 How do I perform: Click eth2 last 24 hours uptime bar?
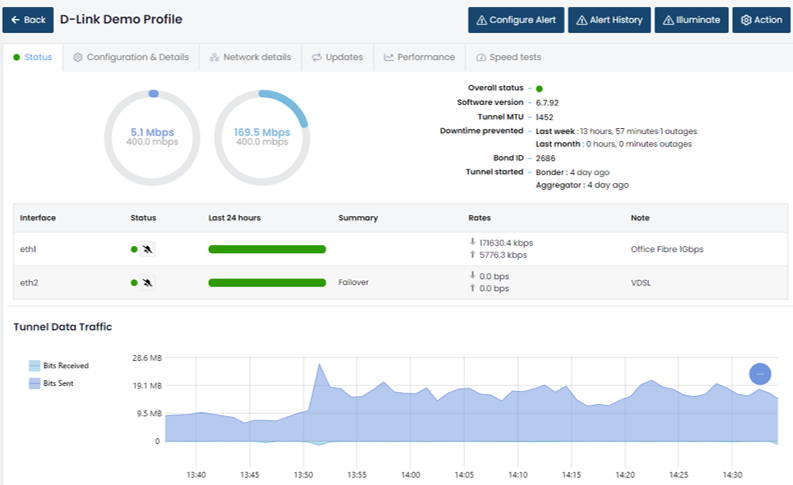[x=267, y=282]
